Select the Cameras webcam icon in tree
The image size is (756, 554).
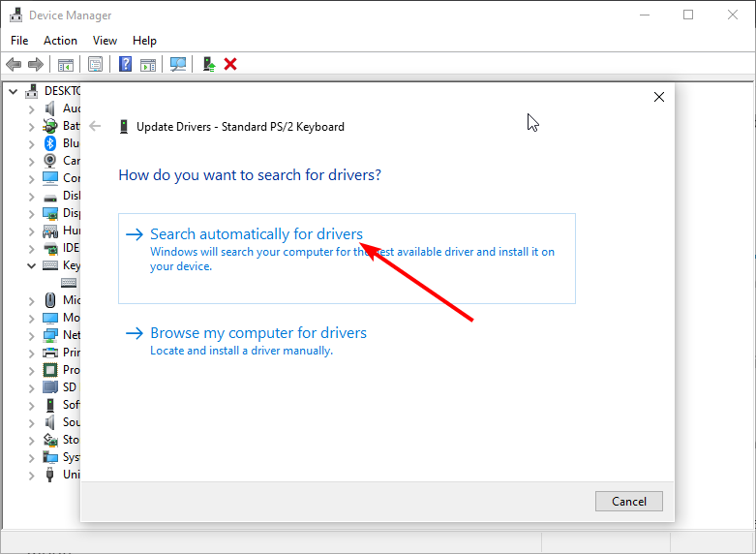50,161
